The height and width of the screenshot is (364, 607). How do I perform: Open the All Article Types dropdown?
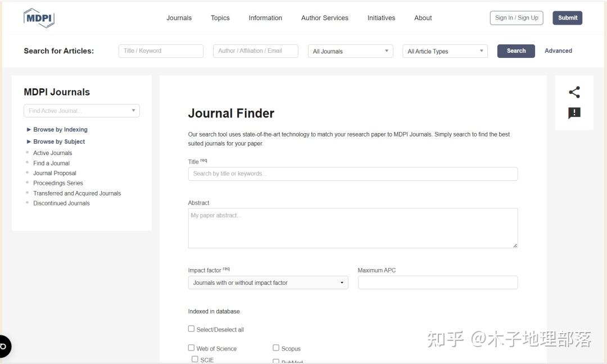point(445,51)
